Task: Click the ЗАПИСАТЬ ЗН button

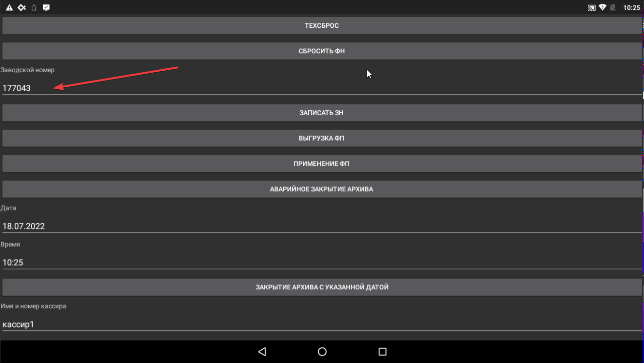Action: (322, 113)
